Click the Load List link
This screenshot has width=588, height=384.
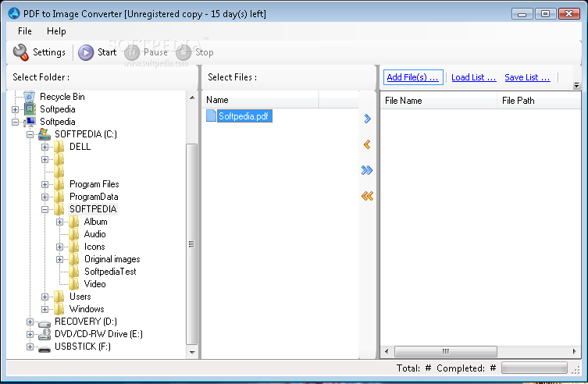[474, 77]
